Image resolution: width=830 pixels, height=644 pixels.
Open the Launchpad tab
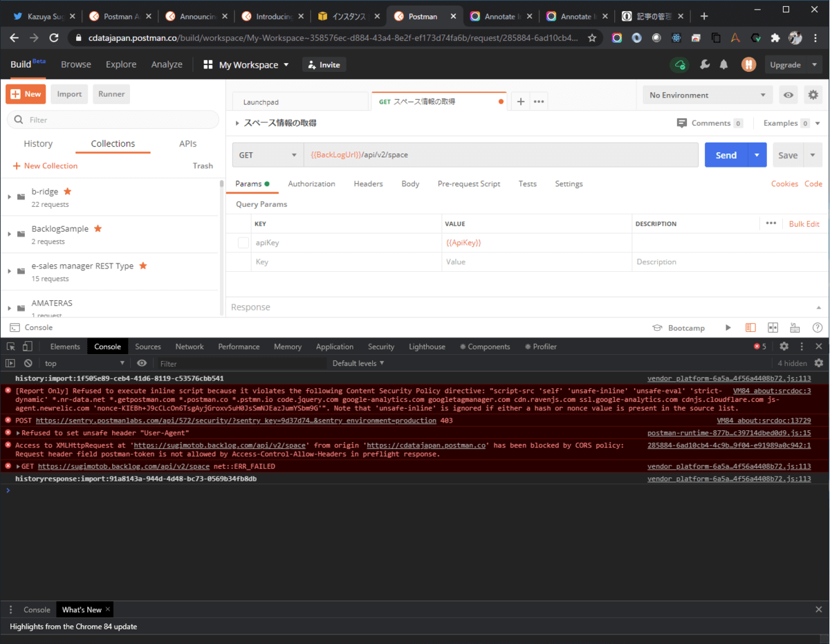click(300, 102)
